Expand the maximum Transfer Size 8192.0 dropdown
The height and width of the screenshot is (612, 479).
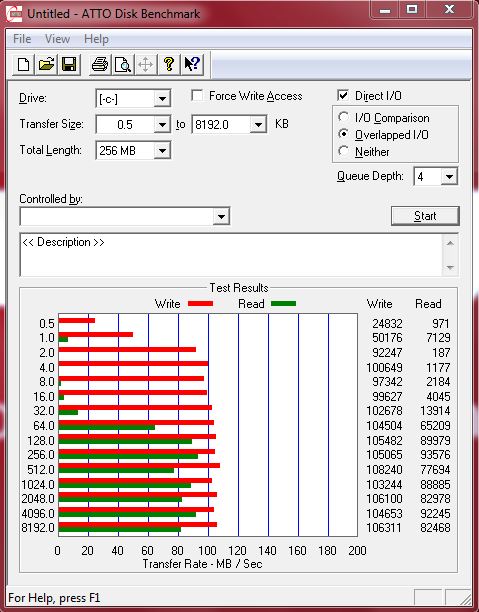click(258, 125)
